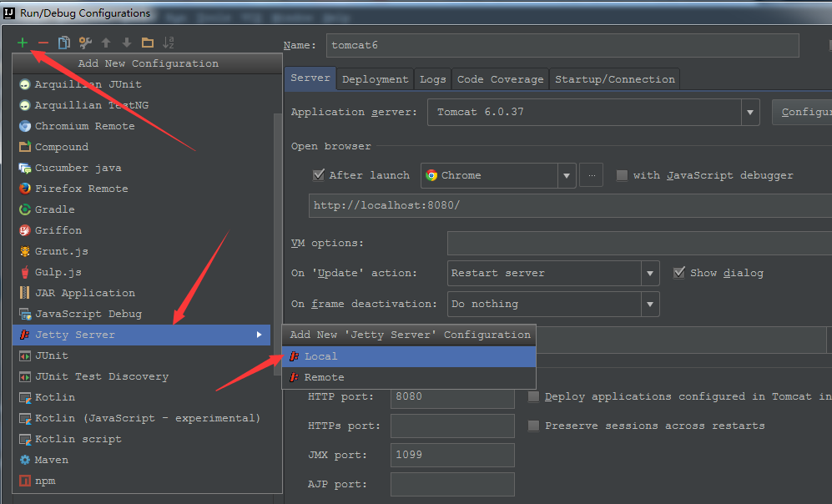This screenshot has width=832, height=504.
Task: Click the Kotlin icon in the list
Action: 25,397
